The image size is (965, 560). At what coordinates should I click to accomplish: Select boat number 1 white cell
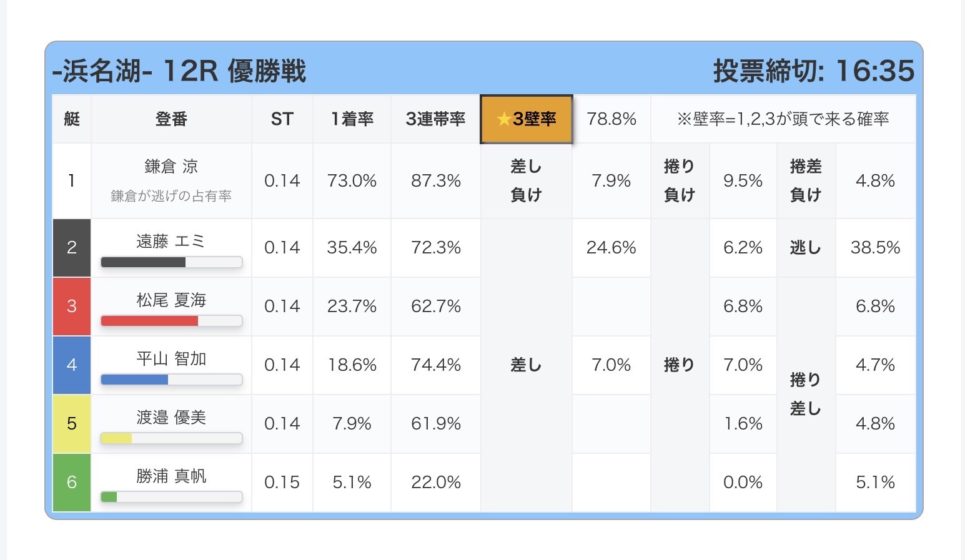tap(72, 181)
